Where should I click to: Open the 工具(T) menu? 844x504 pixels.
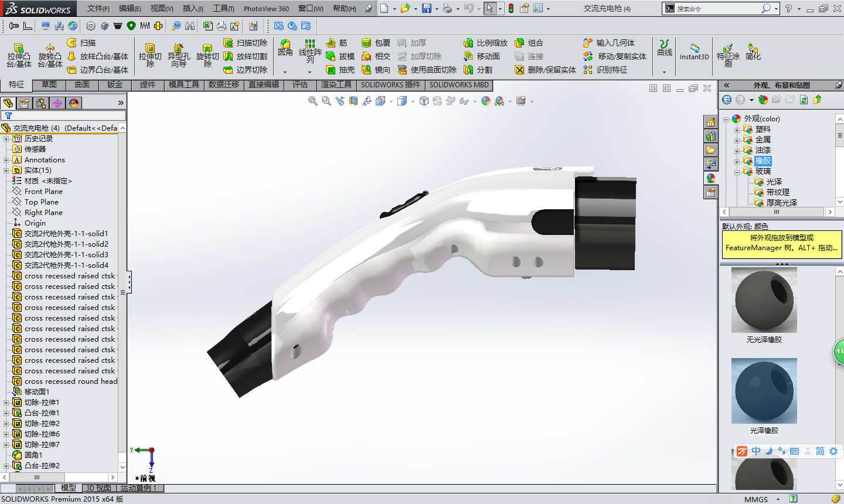point(223,9)
